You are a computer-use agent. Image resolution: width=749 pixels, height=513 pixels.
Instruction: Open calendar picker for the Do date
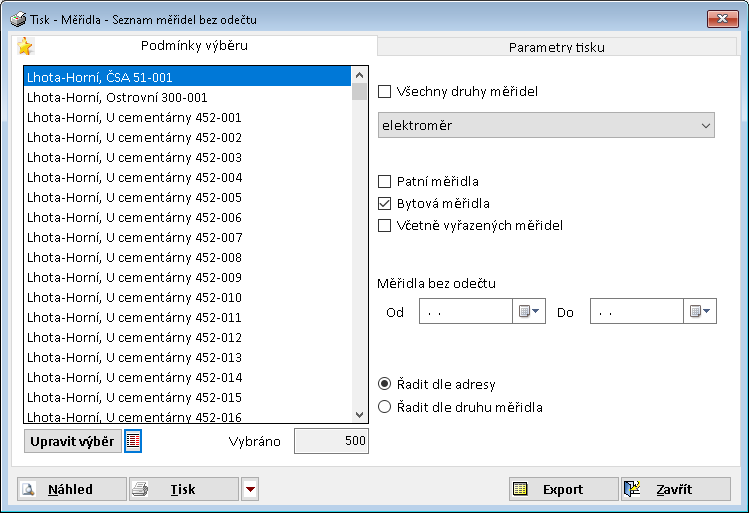(701, 312)
